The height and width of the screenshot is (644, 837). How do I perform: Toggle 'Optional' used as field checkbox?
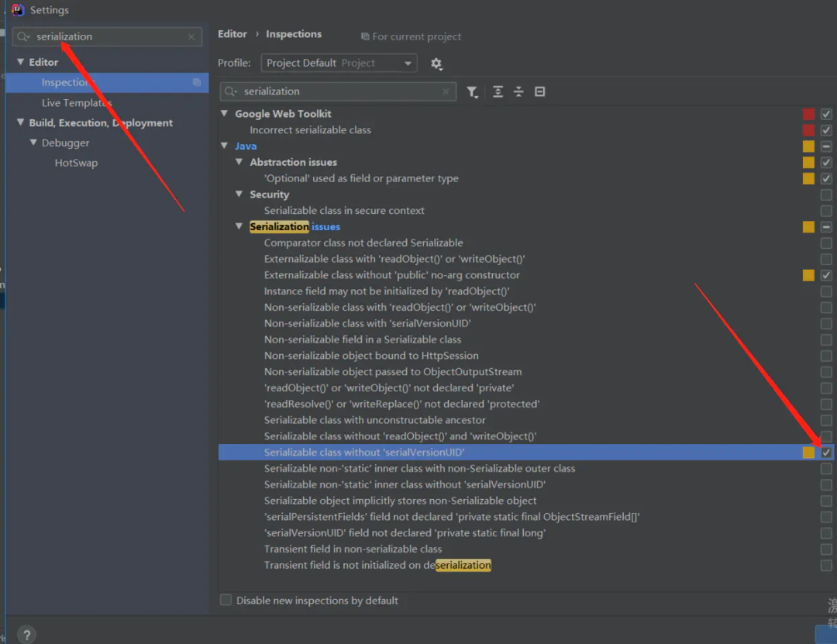(x=826, y=178)
